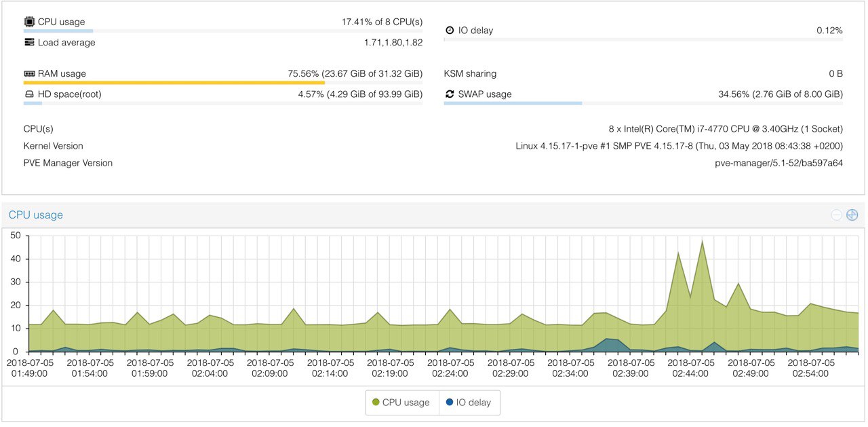
Task: Select the SWAP value 34.56% (2.76 GiB of 8.00 GiB)
Action: (x=781, y=94)
